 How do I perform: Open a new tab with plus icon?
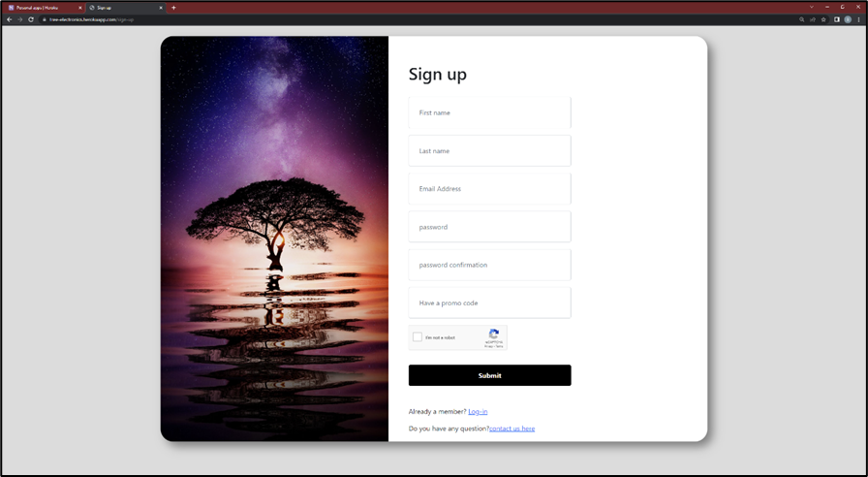173,8
